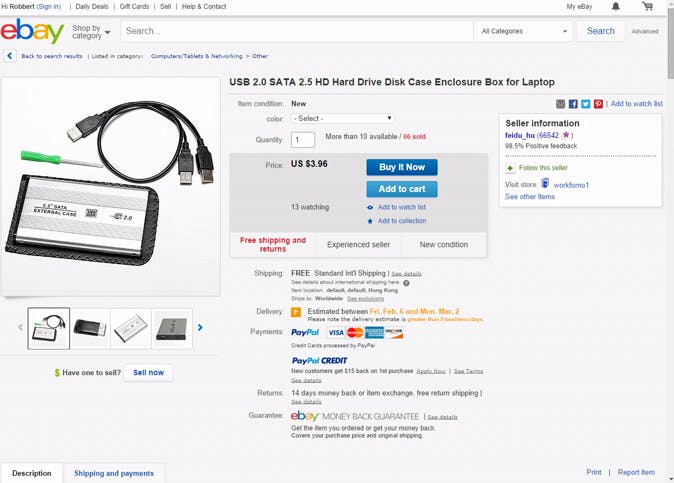The image size is (674, 483).
Task: Share listing on Facebook
Action: [x=573, y=104]
